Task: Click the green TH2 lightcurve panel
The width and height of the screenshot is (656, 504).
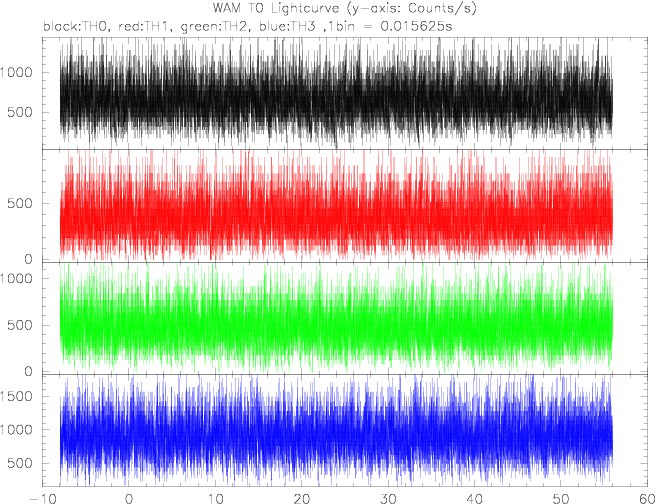Action: tap(345, 318)
